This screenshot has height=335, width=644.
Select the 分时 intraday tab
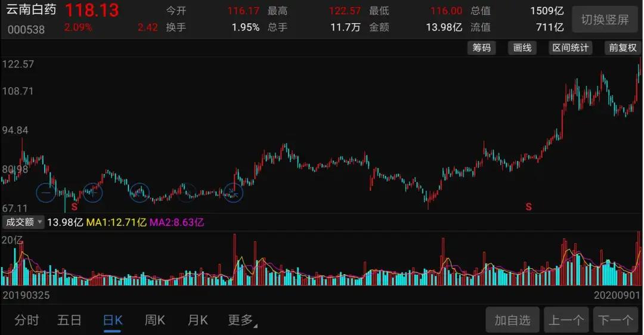pos(27,320)
